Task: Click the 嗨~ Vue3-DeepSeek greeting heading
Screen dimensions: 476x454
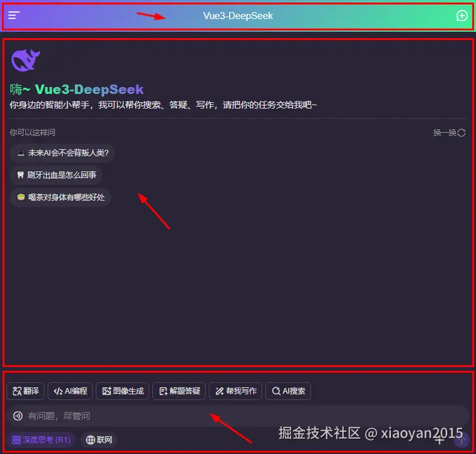Action: pos(77,90)
